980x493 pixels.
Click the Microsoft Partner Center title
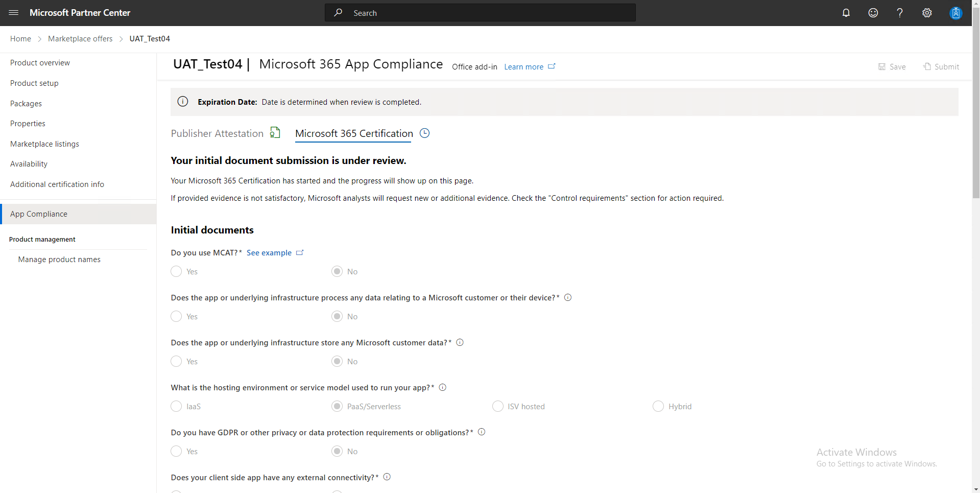click(80, 13)
